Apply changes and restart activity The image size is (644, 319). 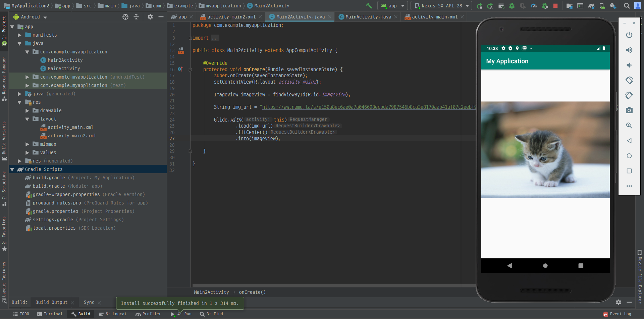(x=490, y=6)
